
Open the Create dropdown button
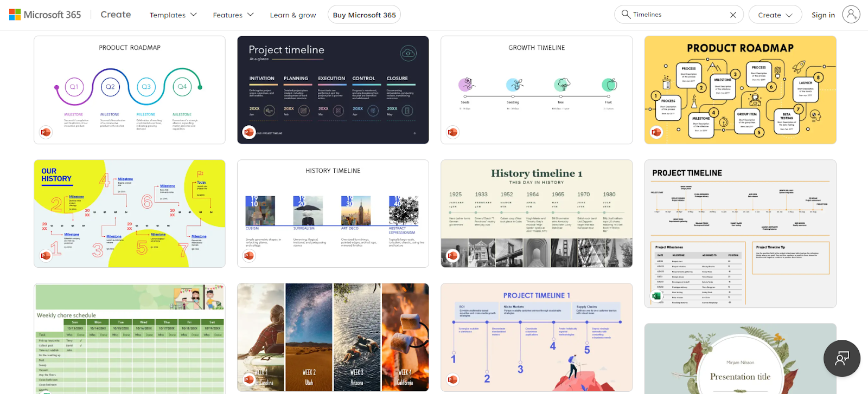tap(775, 15)
